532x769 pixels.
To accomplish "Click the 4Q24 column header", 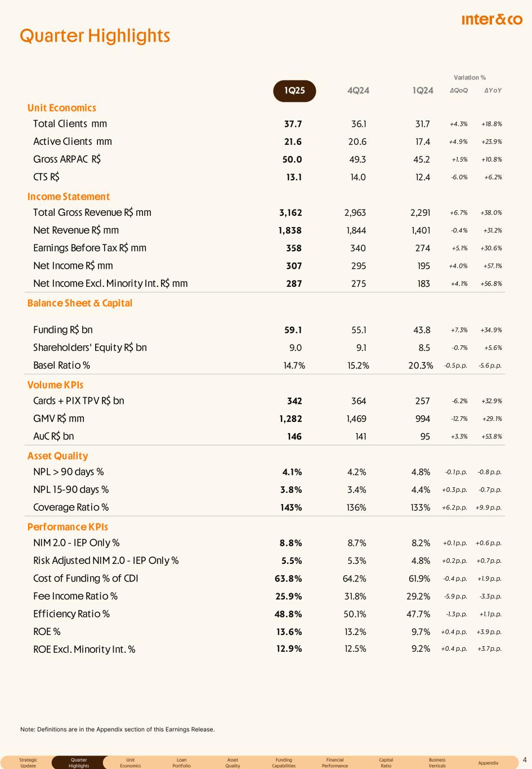I will [358, 91].
